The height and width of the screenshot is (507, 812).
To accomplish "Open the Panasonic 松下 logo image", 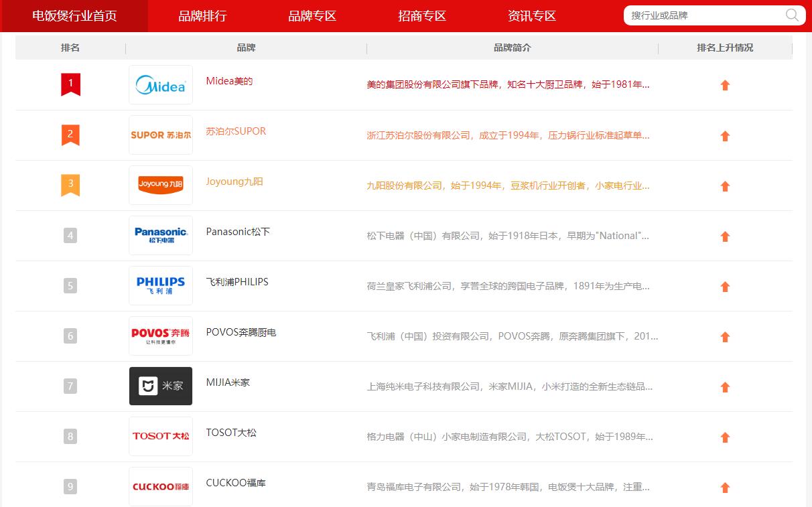I will click(x=161, y=235).
